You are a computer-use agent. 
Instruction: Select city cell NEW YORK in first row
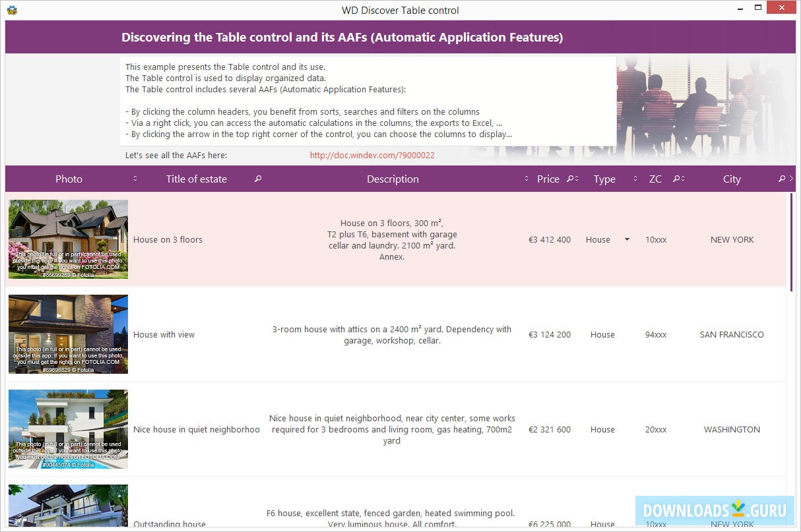point(732,239)
